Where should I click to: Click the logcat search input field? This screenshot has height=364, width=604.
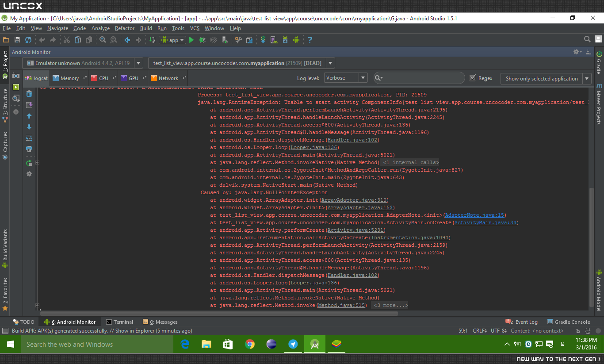point(419,78)
